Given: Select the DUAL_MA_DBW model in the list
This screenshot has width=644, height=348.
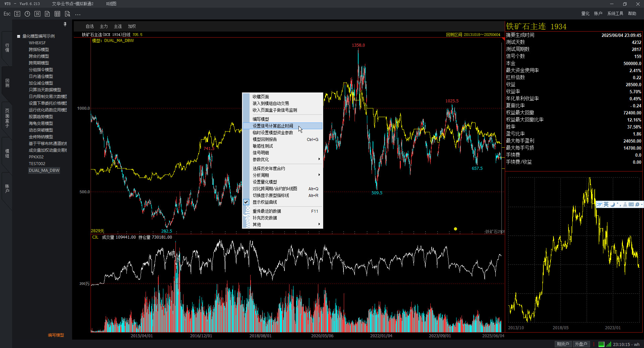Looking at the screenshot, I should click(44, 170).
